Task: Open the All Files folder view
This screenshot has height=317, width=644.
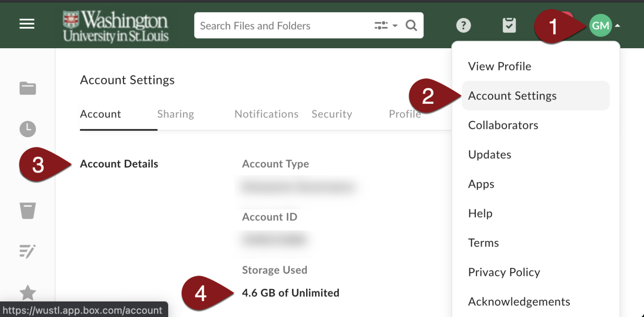Action: (27, 88)
